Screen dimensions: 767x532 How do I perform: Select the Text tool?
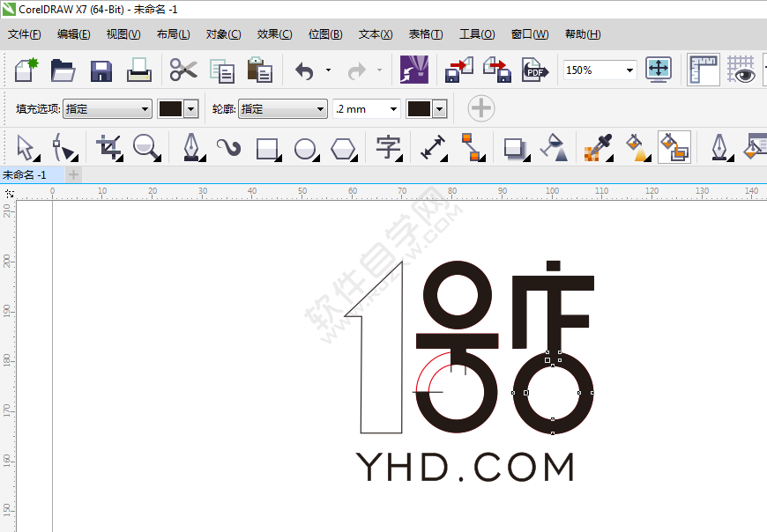pyautogui.click(x=389, y=148)
